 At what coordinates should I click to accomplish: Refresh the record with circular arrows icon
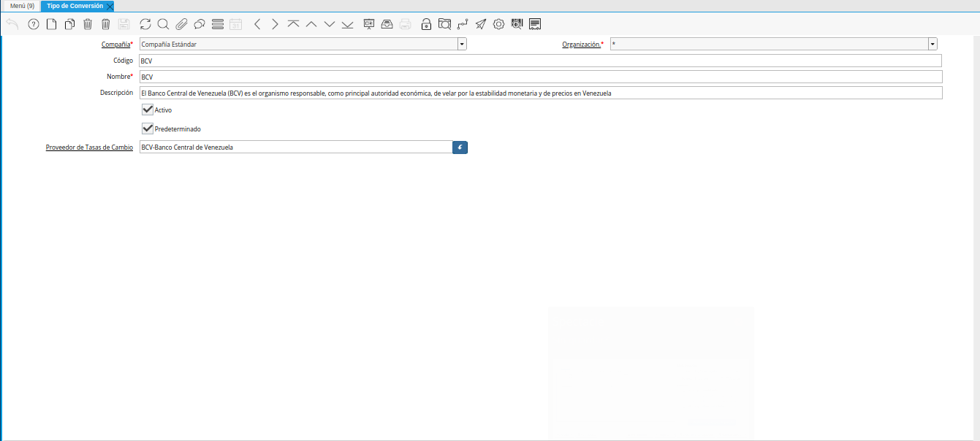coord(145,24)
